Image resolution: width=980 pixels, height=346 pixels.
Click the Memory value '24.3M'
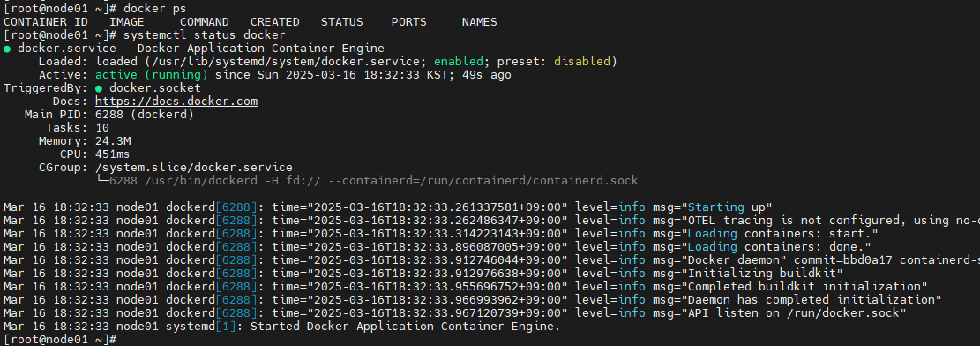113,141
